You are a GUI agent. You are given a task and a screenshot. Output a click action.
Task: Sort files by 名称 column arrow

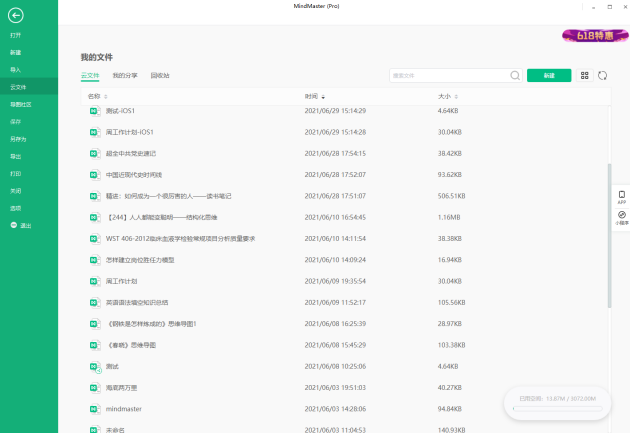point(106,96)
